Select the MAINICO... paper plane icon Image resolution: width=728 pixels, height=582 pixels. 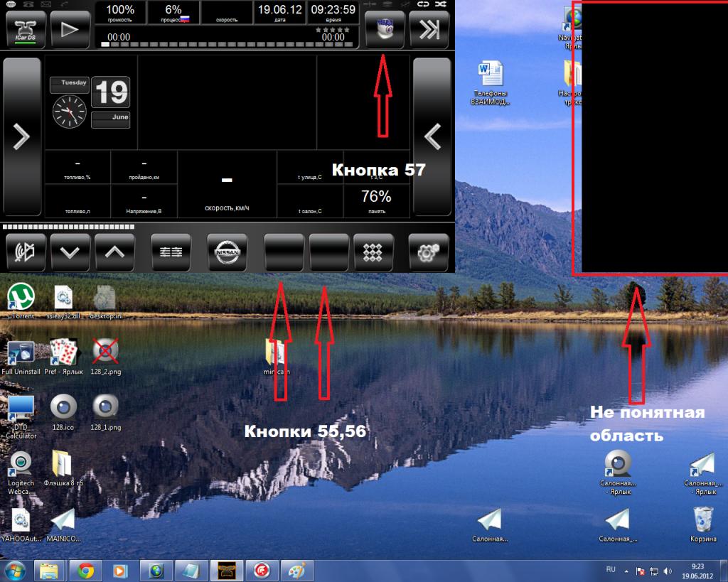[x=63, y=525]
